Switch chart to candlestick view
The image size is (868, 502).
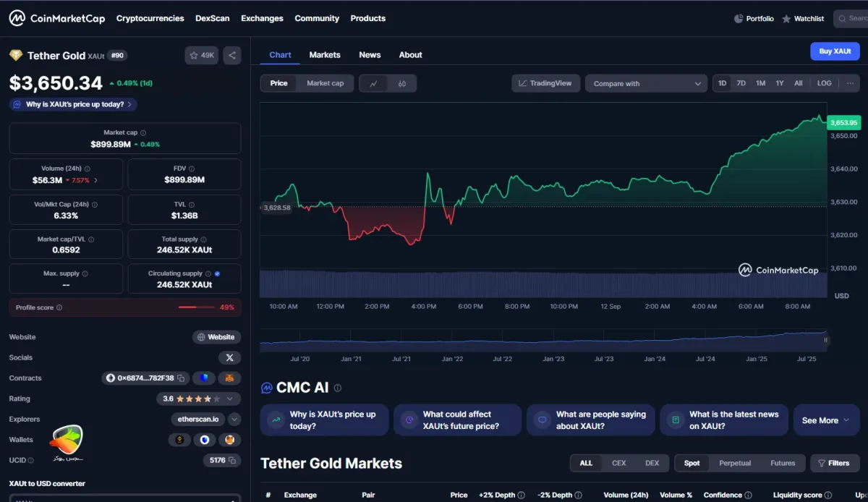pos(402,83)
